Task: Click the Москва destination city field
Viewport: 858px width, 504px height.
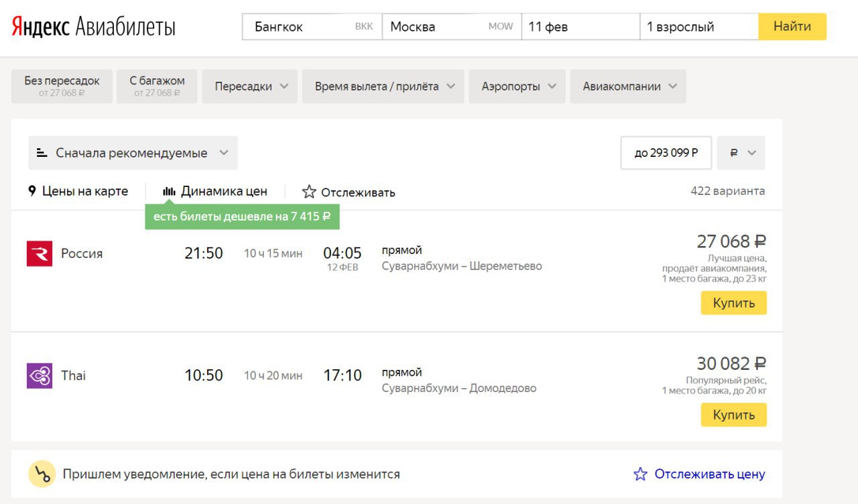Action: click(x=452, y=27)
